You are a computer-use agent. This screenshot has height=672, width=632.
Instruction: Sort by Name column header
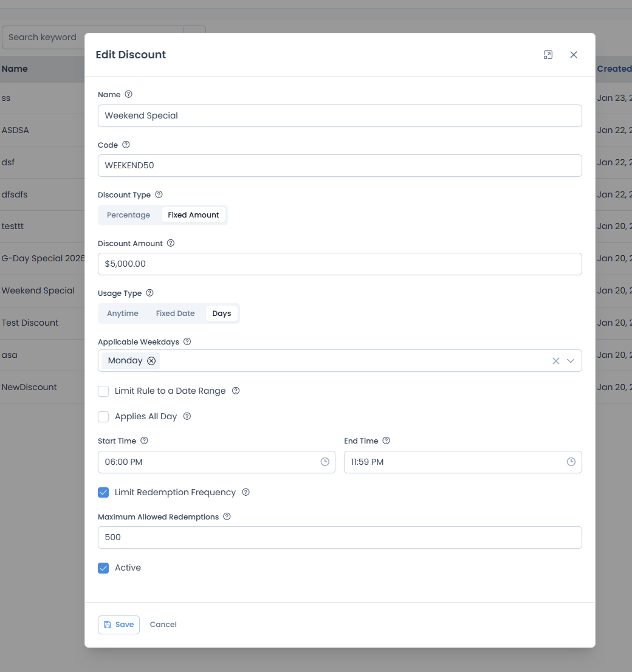tap(15, 69)
